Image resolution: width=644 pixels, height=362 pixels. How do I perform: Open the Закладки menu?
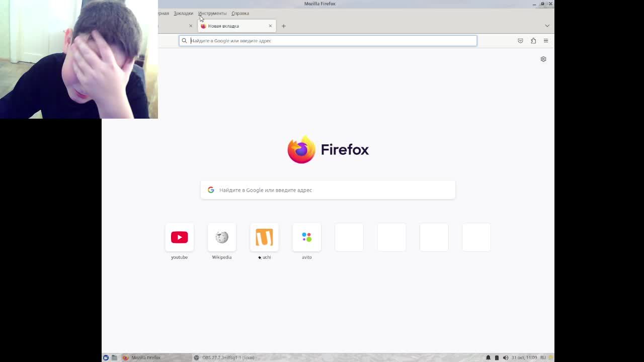coord(183,13)
